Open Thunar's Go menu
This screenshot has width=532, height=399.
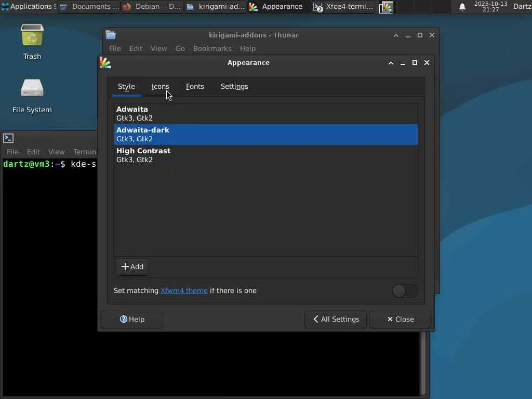[x=180, y=48]
